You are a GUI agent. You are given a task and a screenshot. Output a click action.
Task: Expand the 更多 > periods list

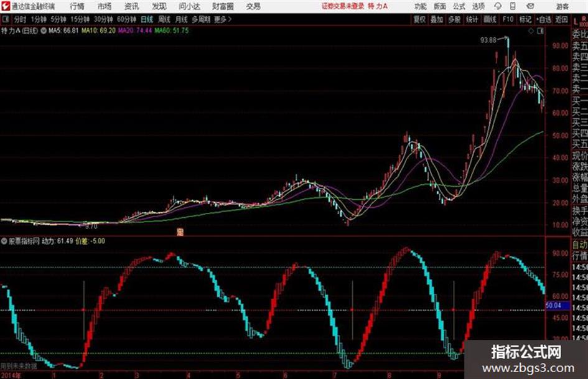click(223, 19)
